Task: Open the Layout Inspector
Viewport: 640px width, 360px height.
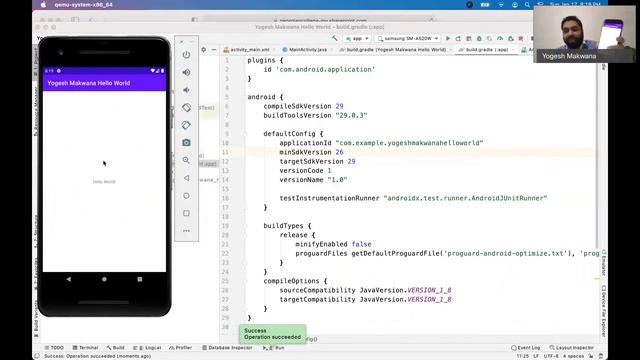Action: 571,348
